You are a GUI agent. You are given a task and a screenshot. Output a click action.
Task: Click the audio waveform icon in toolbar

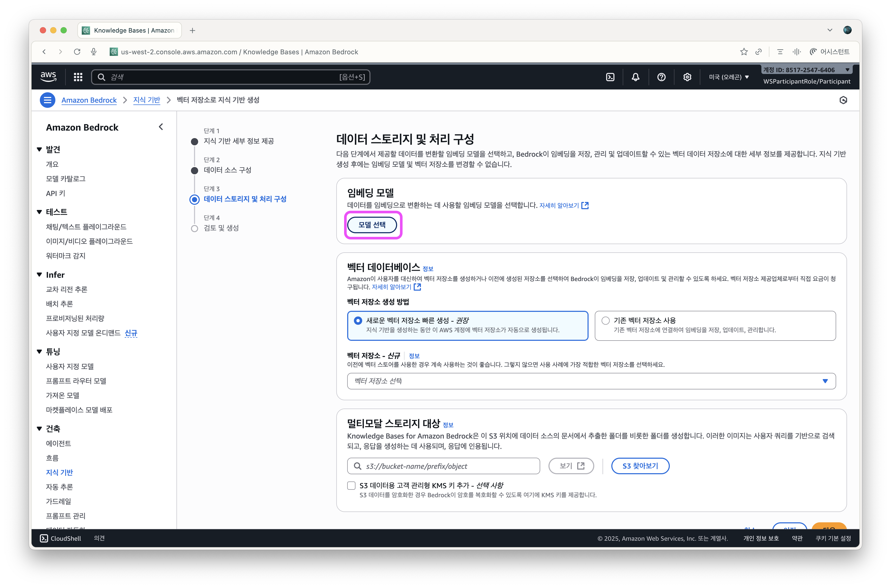point(797,52)
